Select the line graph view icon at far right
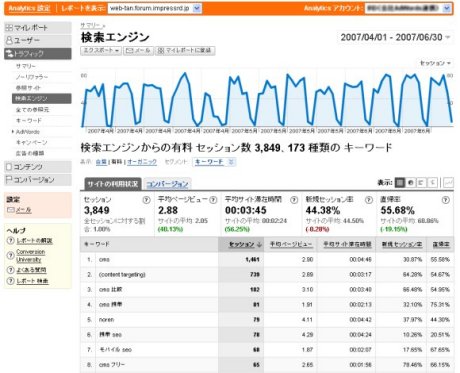This screenshot has height=373, width=460. (x=449, y=183)
